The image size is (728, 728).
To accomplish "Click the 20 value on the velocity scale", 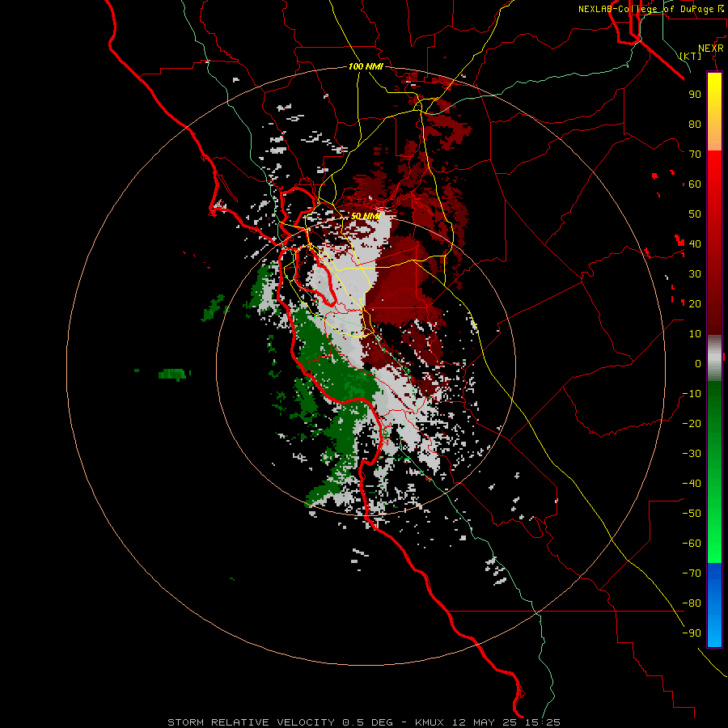I will click(x=695, y=303).
